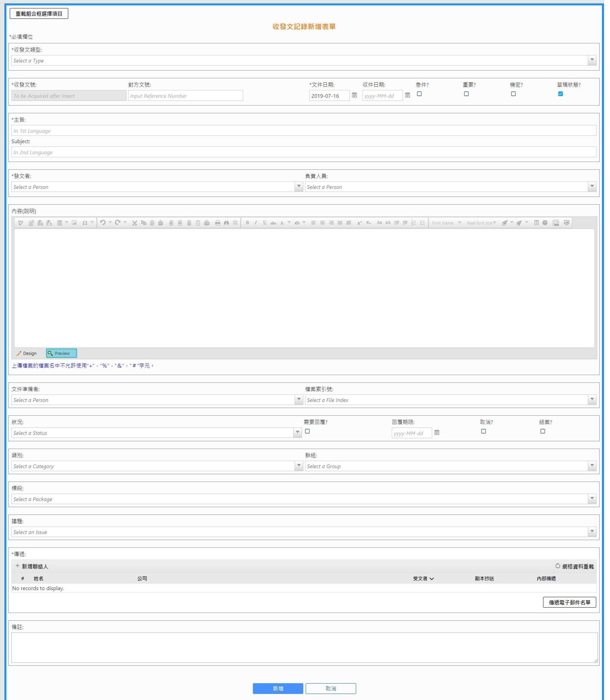Click the 傳遞電子郵件名單 button
Image resolution: width=610 pixels, height=700 pixels.
pos(569,602)
